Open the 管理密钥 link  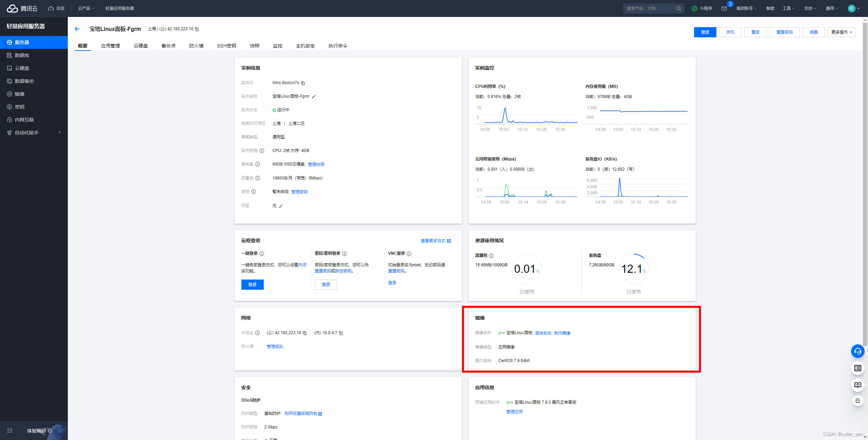300,192
